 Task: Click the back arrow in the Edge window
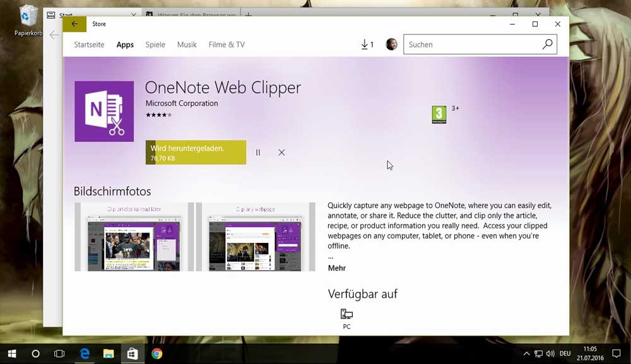click(x=54, y=35)
